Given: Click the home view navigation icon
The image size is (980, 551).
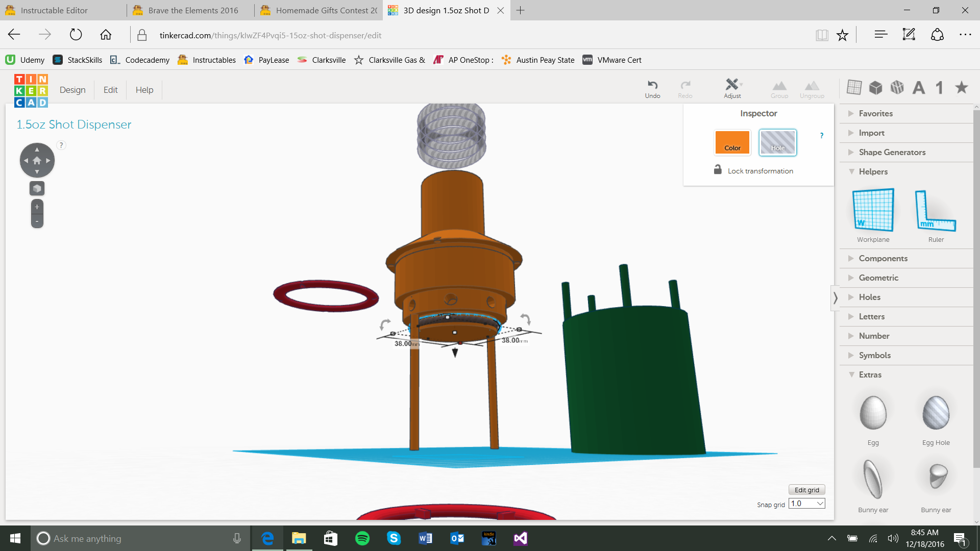Looking at the screenshot, I should (x=37, y=160).
